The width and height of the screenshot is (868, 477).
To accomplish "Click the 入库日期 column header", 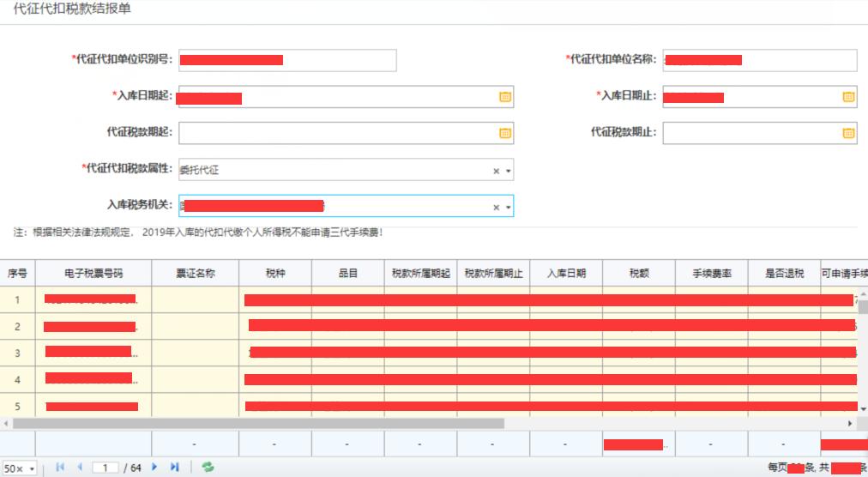I will [x=566, y=274].
